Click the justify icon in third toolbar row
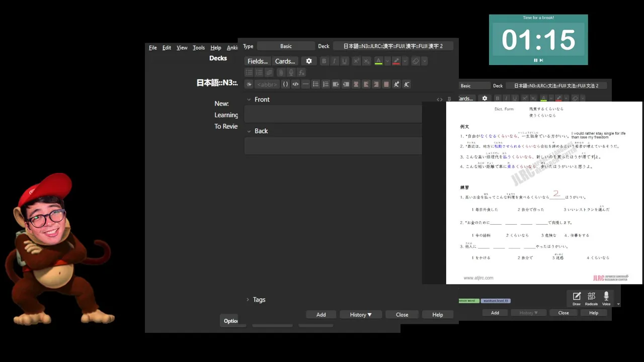644x362 pixels. (386, 84)
